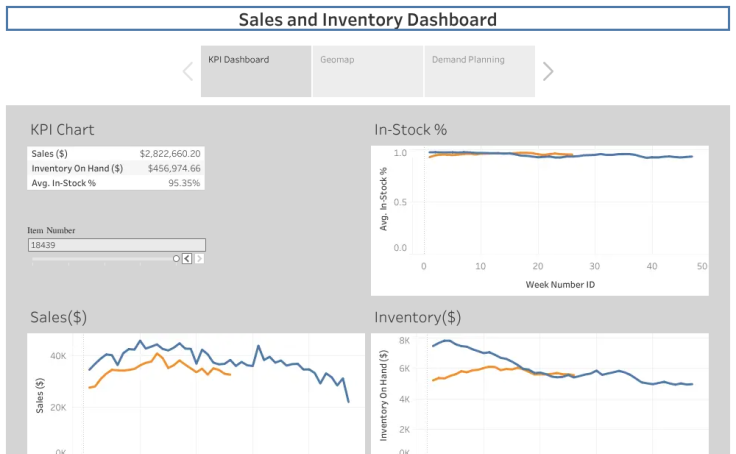Click the Sales and Inventory Dashboard title

point(368,20)
